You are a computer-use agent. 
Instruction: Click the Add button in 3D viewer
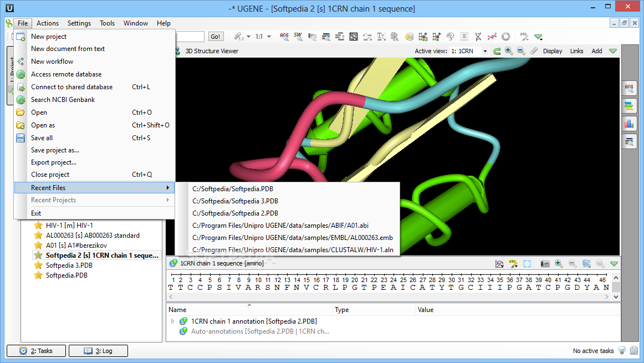pos(597,51)
